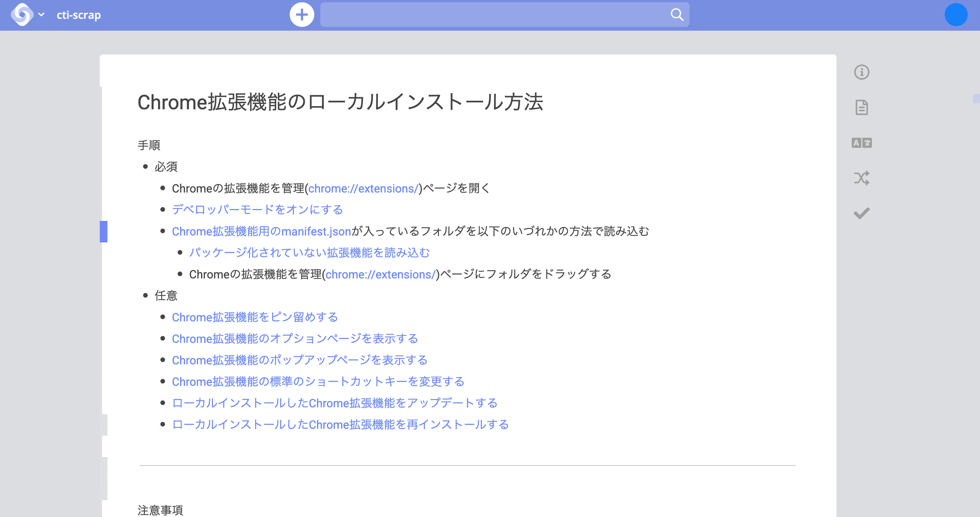Click the Scrapbox logo icon
This screenshot has height=517, width=980.
tap(22, 15)
